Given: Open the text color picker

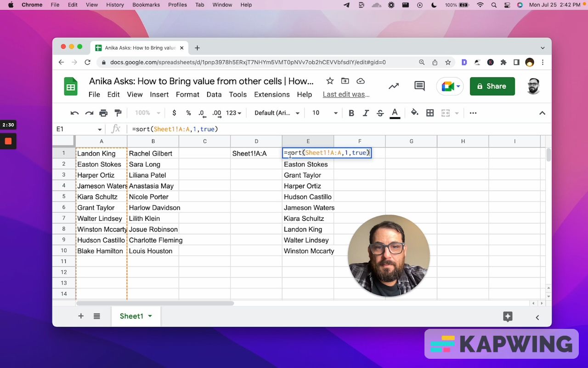Looking at the screenshot, I should click(395, 113).
